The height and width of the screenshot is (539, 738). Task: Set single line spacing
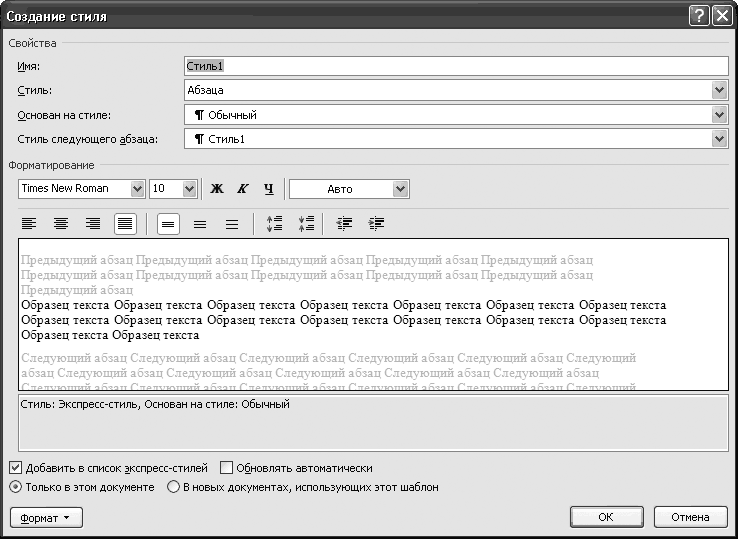(x=168, y=224)
